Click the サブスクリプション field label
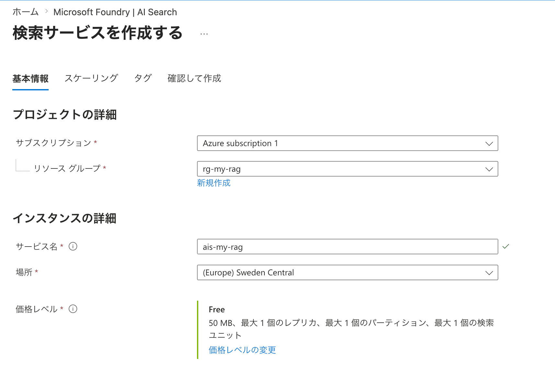The image size is (555, 392). tap(53, 143)
